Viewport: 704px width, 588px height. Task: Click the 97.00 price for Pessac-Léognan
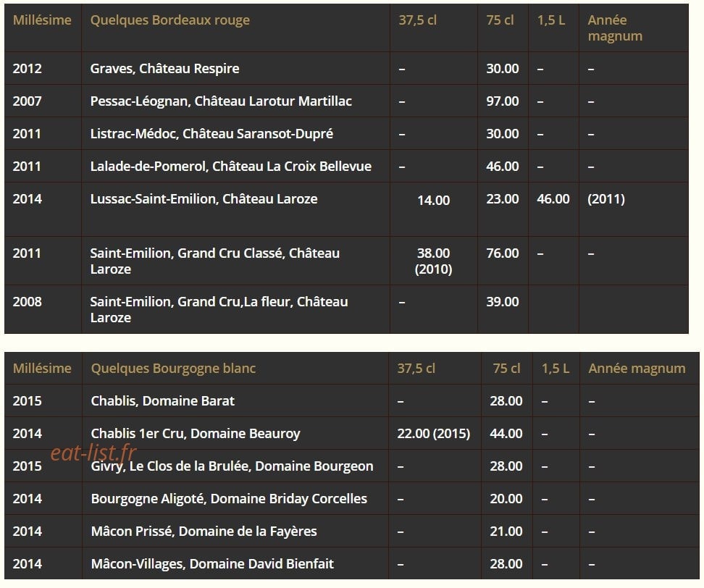point(503,101)
